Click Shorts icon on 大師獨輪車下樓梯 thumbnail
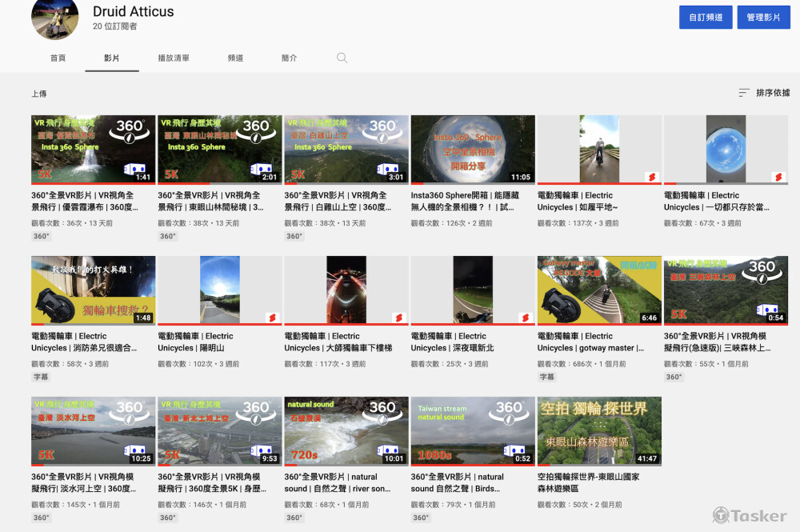The height and width of the screenshot is (532, 800). 398,318
